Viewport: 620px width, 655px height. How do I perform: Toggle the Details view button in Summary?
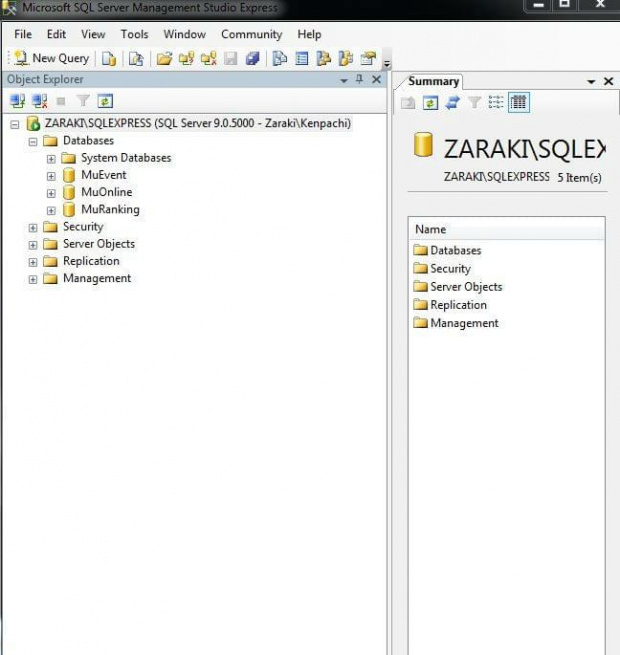518,102
